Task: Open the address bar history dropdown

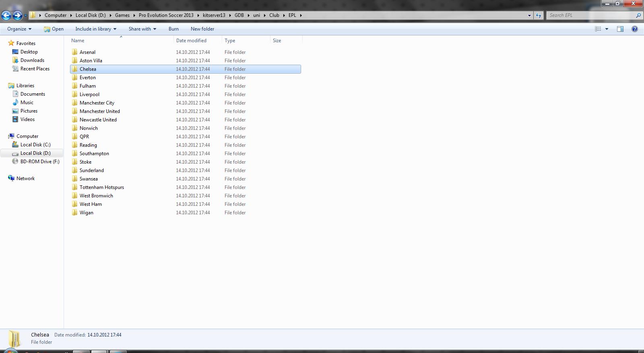Action: 529,15
